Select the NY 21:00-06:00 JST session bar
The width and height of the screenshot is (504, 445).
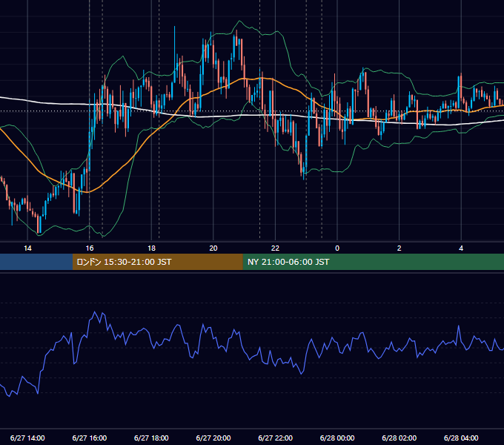373,262
